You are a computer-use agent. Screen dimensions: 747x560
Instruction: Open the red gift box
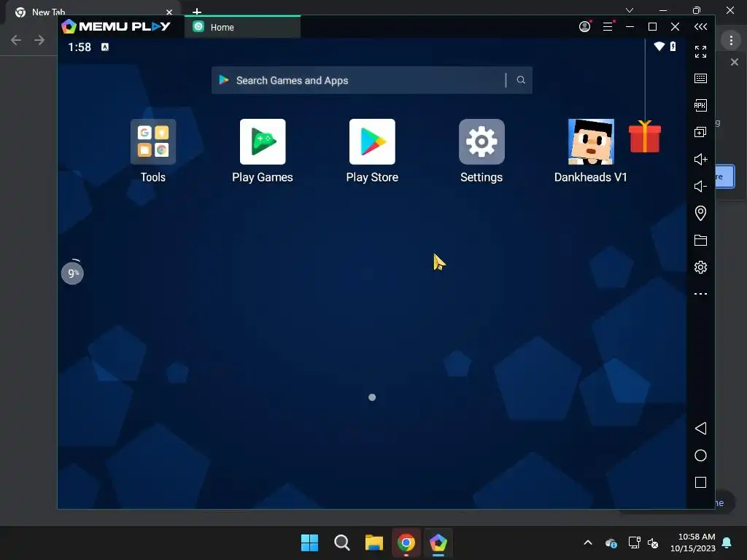645,136
